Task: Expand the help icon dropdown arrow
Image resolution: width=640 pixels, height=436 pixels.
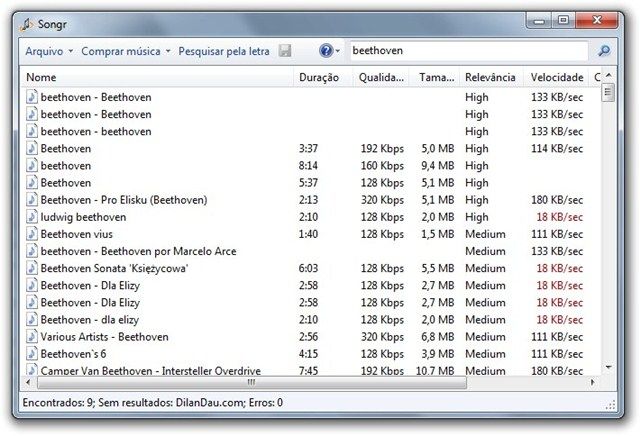Action: coord(338,51)
